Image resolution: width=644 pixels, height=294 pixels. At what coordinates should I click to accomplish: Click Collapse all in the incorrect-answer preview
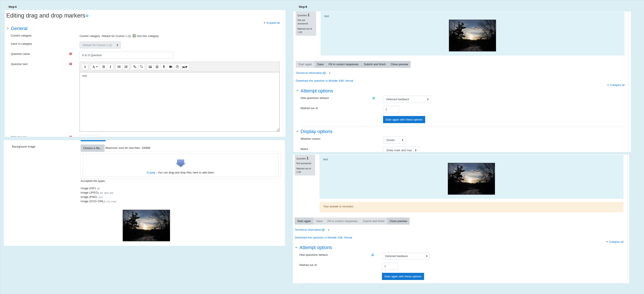pos(616,242)
